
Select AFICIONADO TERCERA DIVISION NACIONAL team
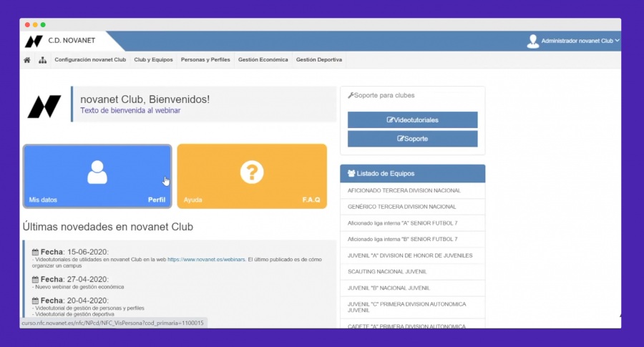[x=412, y=190]
